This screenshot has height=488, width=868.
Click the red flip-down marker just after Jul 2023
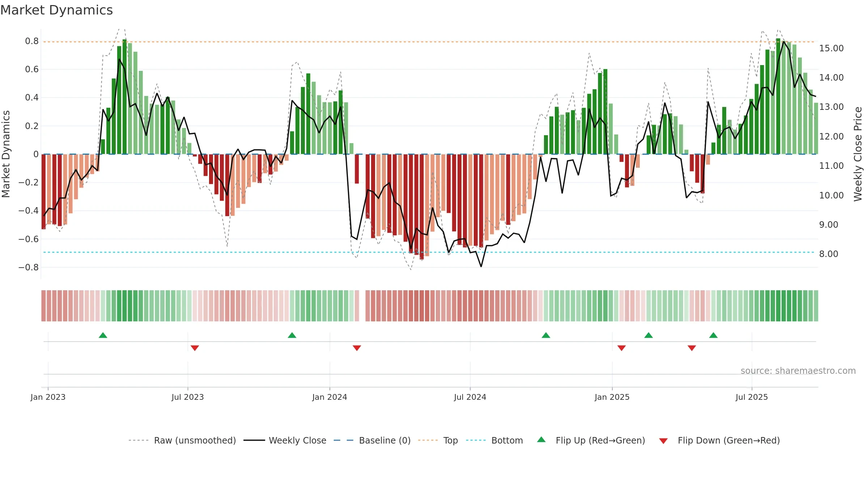tap(195, 348)
